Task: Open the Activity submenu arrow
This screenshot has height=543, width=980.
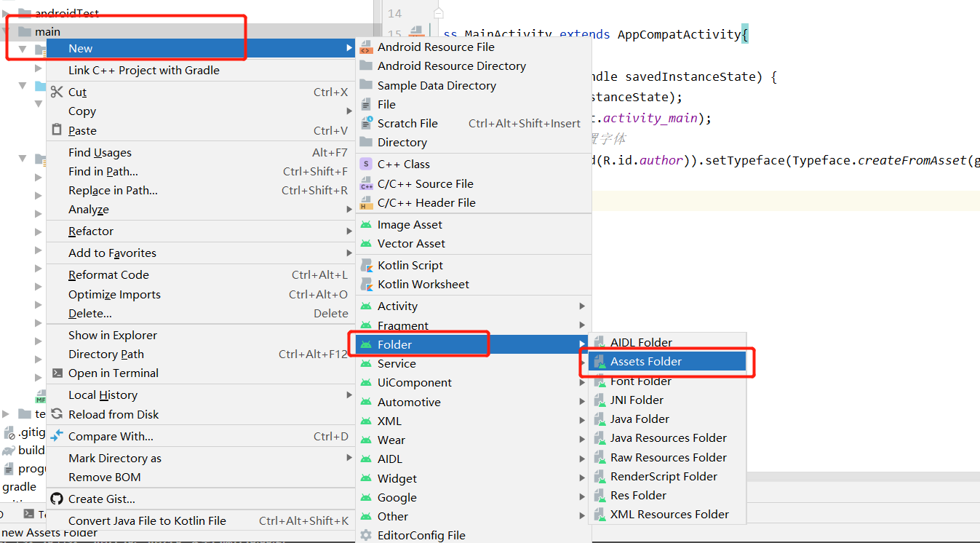Action: (x=582, y=306)
